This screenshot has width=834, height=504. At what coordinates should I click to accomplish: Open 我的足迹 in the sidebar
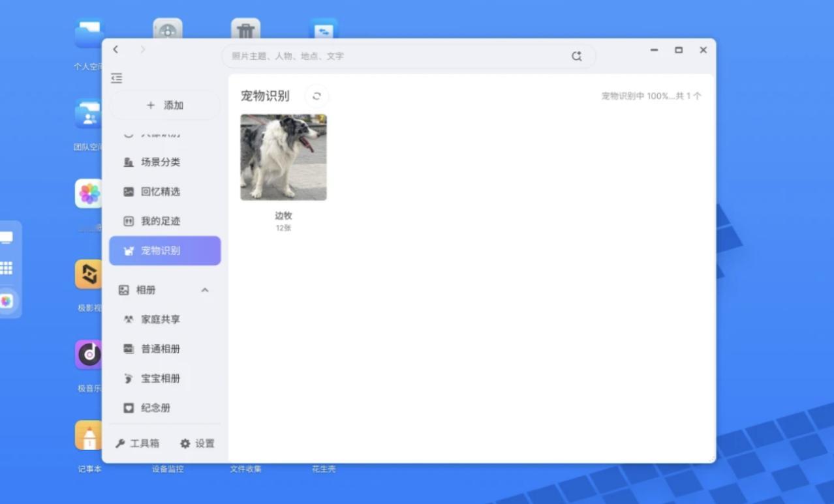165,221
